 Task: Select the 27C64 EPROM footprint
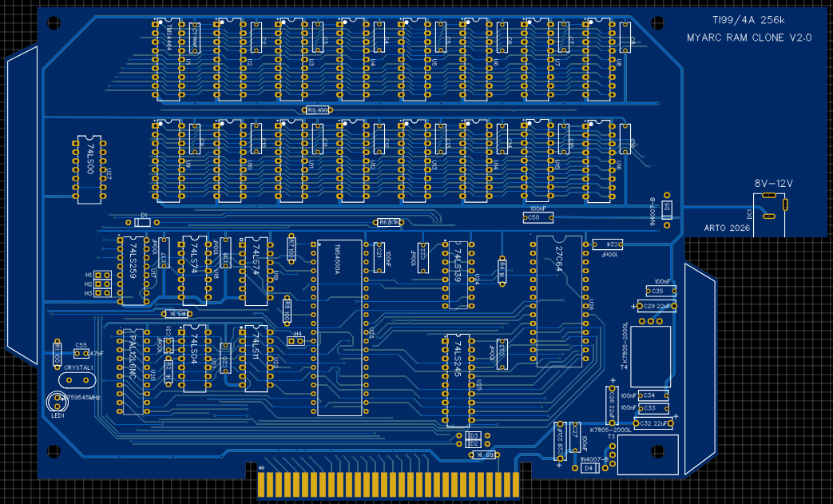pyautogui.click(x=560, y=300)
